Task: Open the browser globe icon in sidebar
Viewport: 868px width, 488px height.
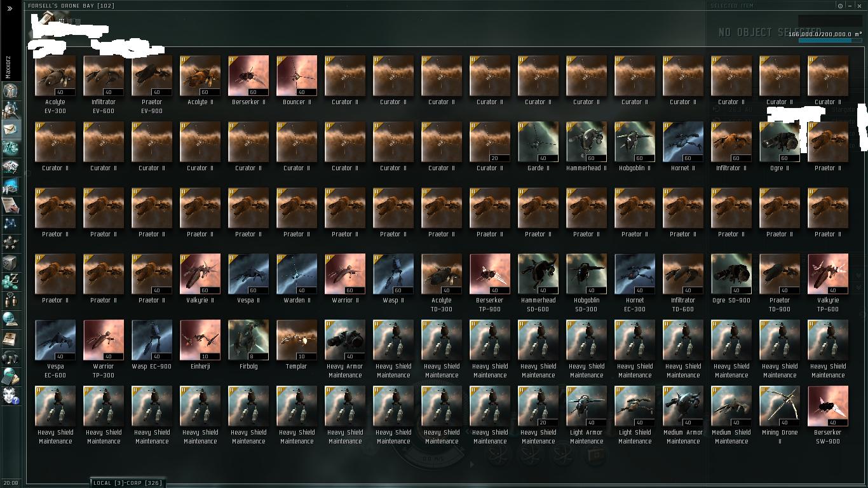Action: coord(10,319)
